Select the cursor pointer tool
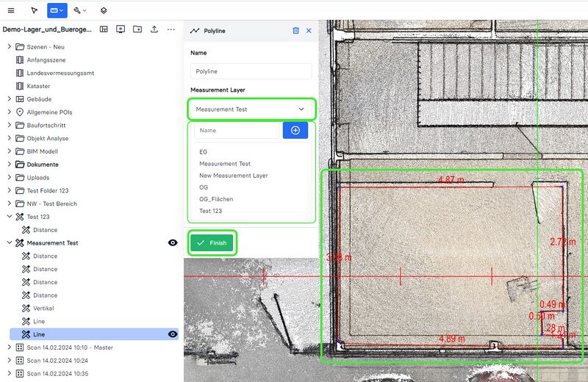The width and height of the screenshot is (588, 382). (x=35, y=10)
